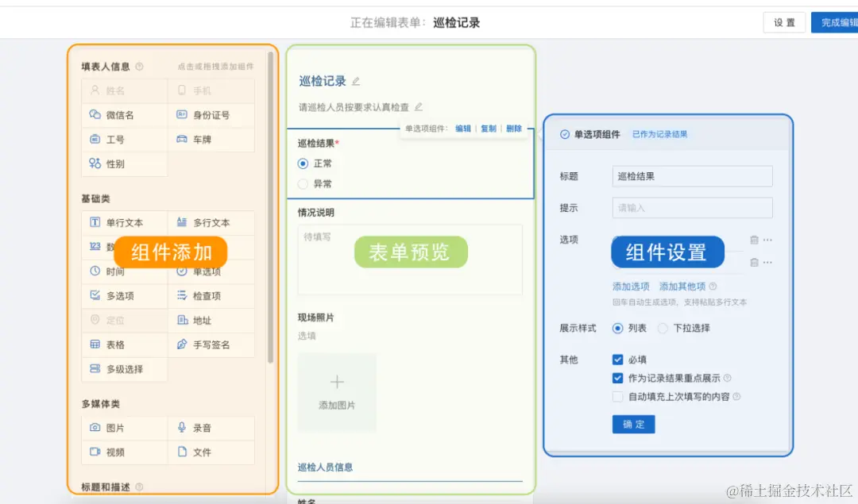858x504 pixels.
Task: Click the 提示 input field
Action: pyautogui.click(x=692, y=208)
